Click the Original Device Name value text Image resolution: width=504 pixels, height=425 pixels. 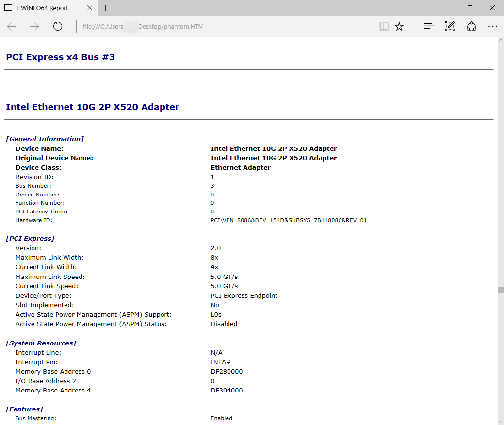274,158
